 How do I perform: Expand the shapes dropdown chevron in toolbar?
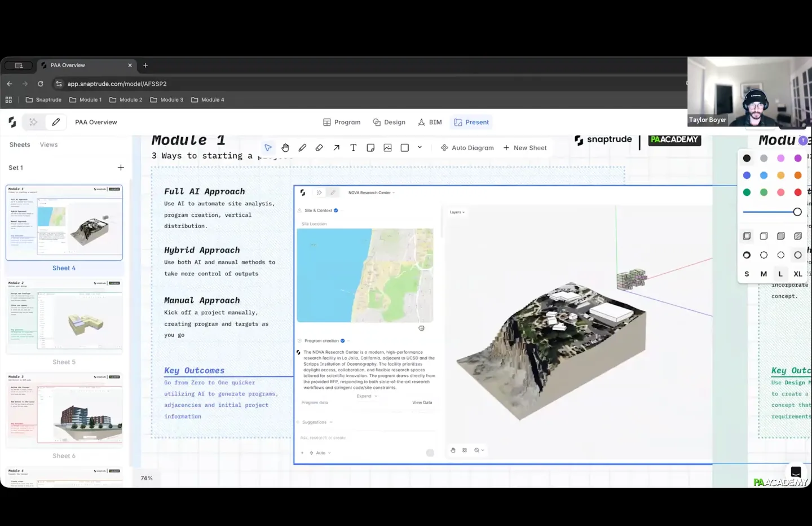pos(420,147)
